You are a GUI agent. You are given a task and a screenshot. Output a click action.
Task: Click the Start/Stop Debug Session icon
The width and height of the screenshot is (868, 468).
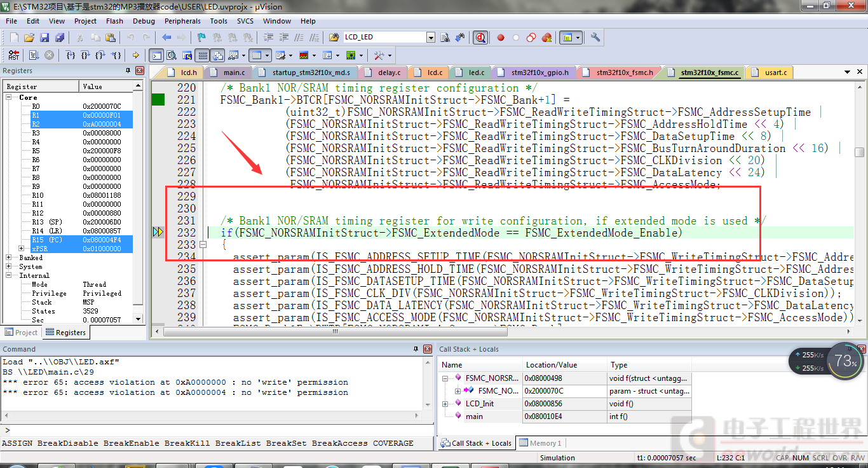click(x=480, y=38)
